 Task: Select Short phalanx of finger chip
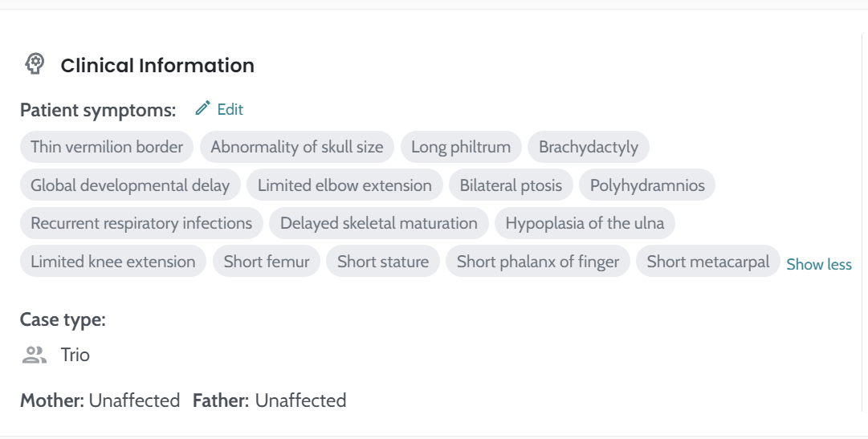pyautogui.click(x=538, y=262)
